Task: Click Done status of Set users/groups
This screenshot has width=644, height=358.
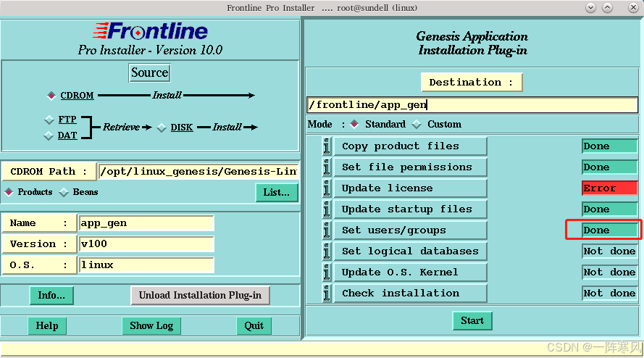Action: click(609, 230)
